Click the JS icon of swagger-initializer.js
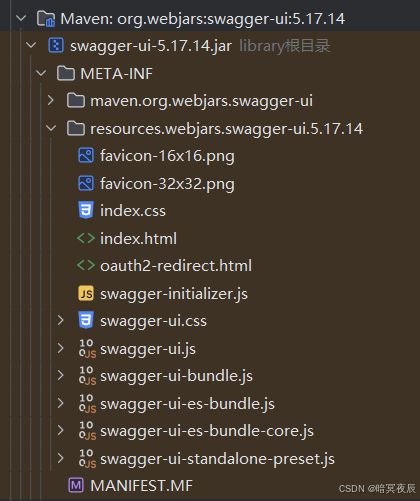 coord(86,293)
